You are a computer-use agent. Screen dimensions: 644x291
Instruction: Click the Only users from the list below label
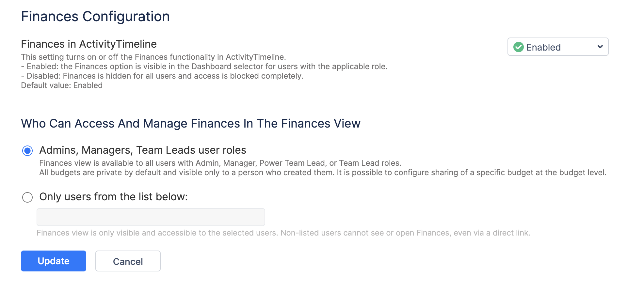coord(114,197)
